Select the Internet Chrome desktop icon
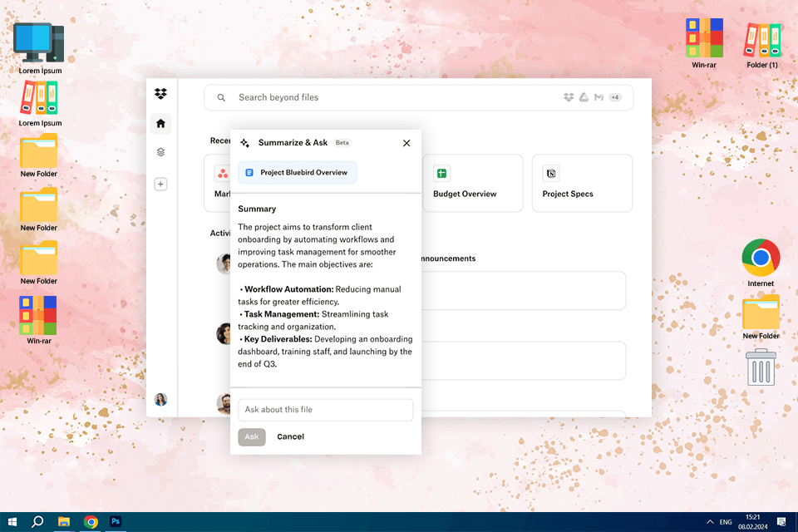 (x=761, y=263)
